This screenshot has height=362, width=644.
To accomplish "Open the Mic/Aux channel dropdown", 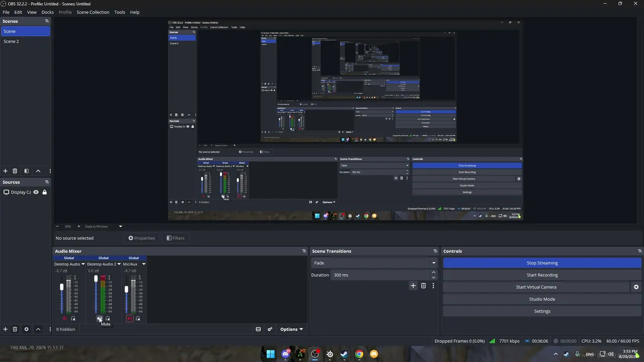I will tap(143, 264).
